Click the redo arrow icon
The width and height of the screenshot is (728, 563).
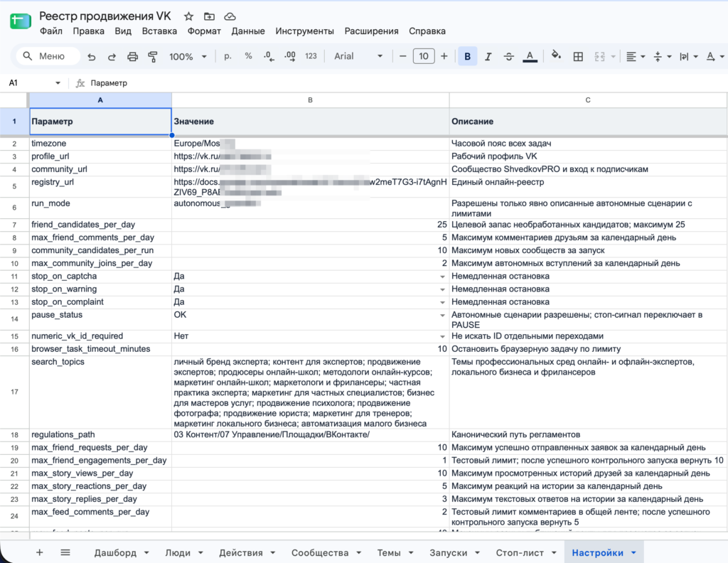[x=112, y=57]
